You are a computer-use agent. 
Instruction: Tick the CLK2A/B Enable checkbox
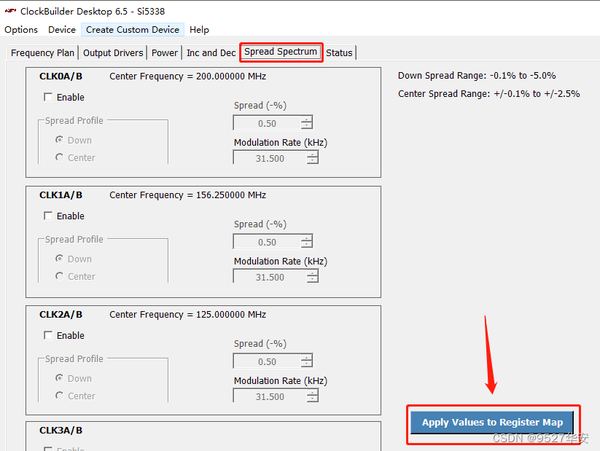coord(48,335)
